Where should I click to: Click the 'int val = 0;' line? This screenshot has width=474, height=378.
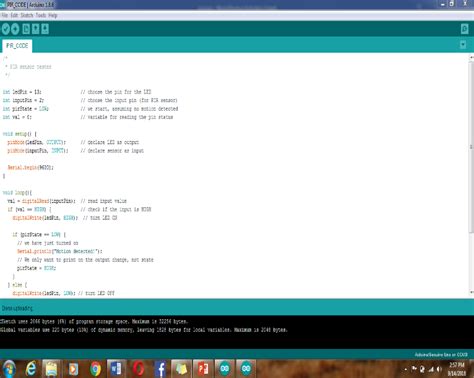tap(17, 117)
